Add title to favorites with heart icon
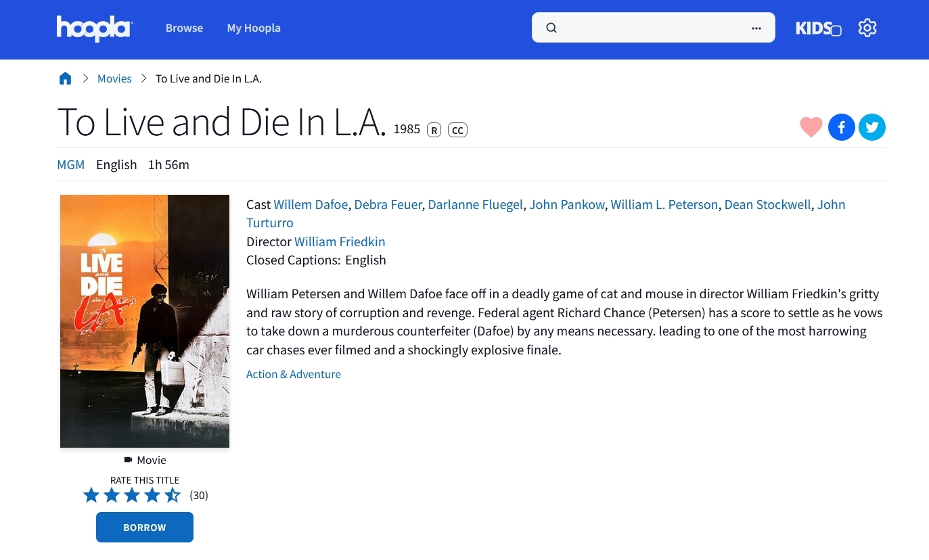This screenshot has height=560, width=929. 811,127
